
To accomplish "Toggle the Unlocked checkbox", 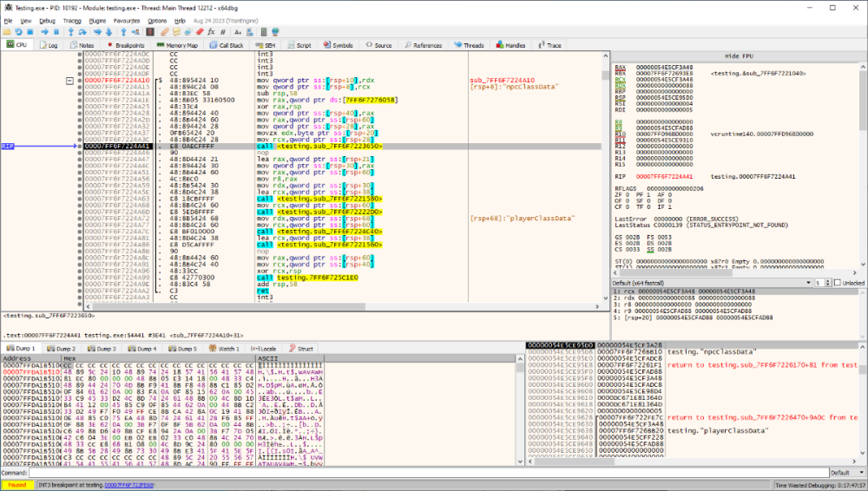I will coord(838,283).
